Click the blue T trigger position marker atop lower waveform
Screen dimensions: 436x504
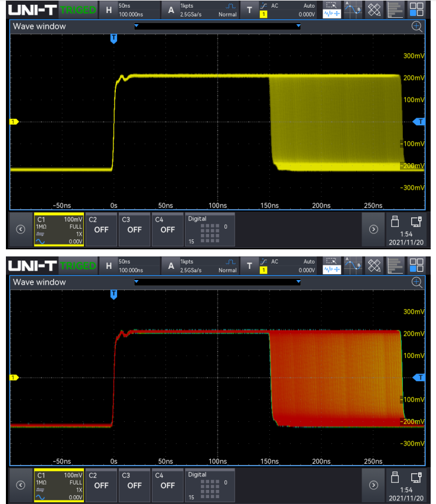(x=114, y=294)
